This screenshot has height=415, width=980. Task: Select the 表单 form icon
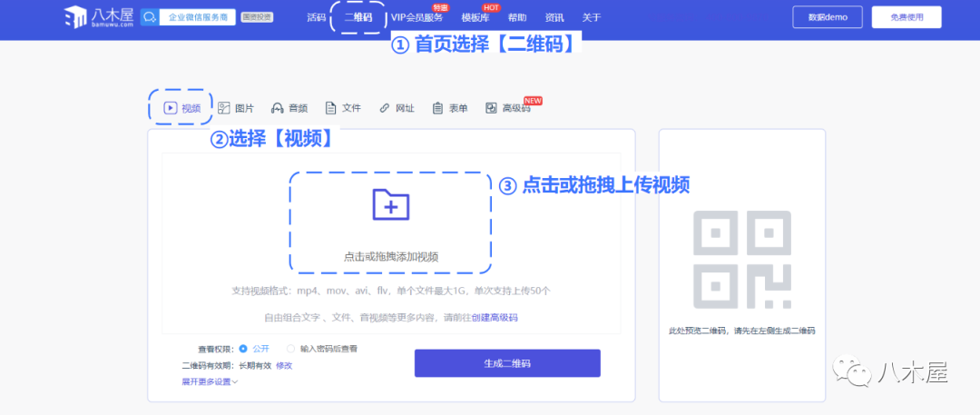click(438, 108)
